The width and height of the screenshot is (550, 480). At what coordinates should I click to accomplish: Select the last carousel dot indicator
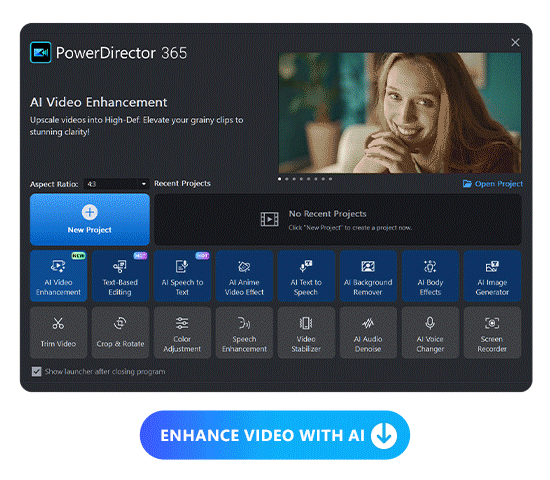[x=330, y=179]
